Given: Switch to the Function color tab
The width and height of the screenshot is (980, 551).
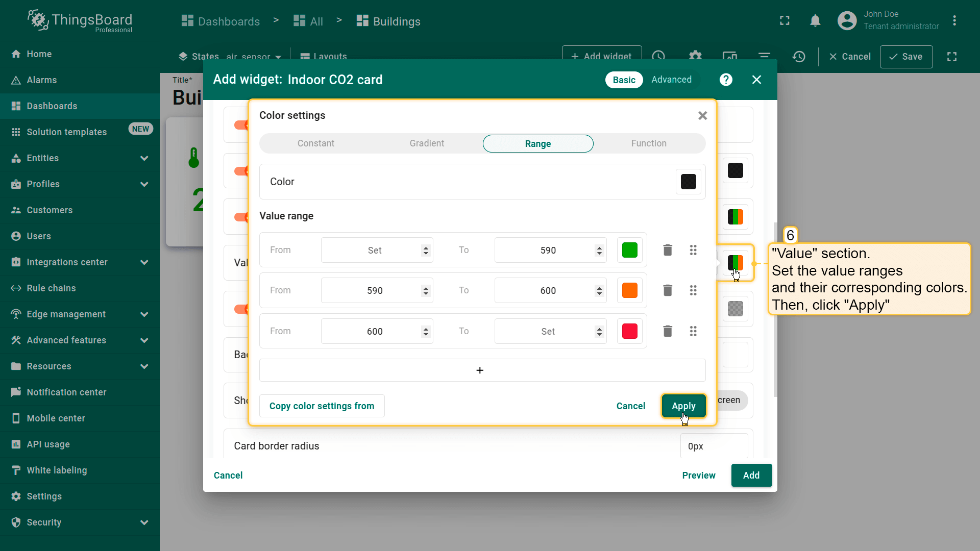Looking at the screenshot, I should pos(648,143).
